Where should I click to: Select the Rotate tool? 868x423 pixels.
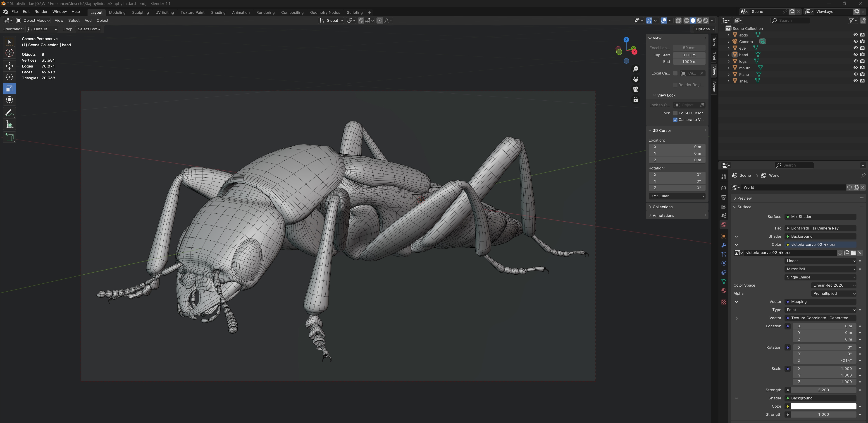(10, 77)
